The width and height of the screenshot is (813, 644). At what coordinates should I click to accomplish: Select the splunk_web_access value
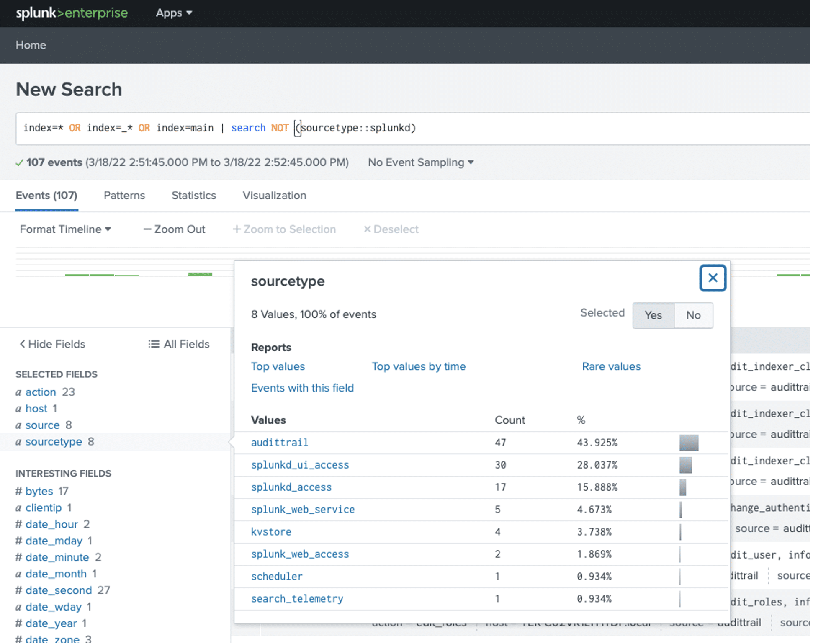(300, 554)
